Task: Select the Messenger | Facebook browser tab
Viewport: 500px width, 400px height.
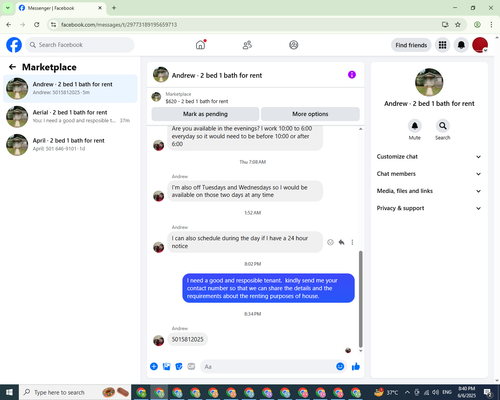Action: (x=61, y=8)
